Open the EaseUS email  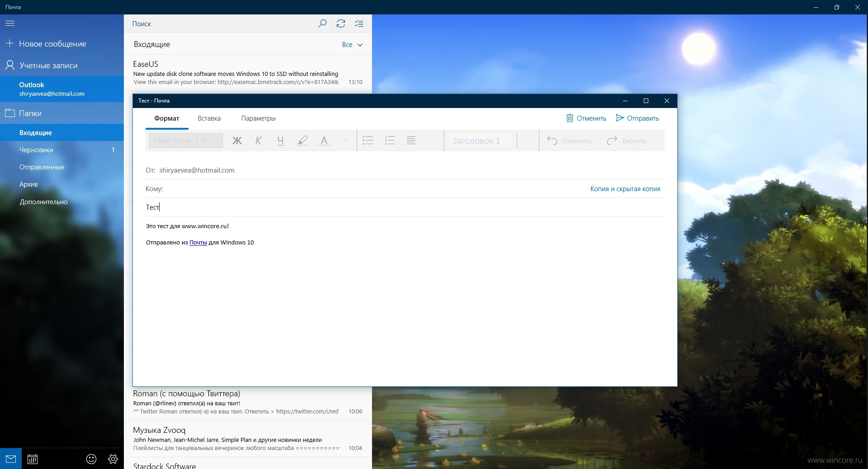248,73
